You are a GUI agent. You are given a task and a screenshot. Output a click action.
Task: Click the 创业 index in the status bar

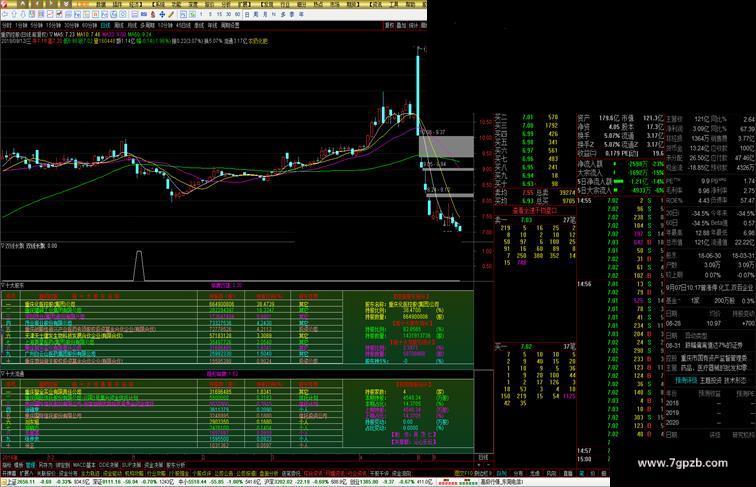click(353, 481)
